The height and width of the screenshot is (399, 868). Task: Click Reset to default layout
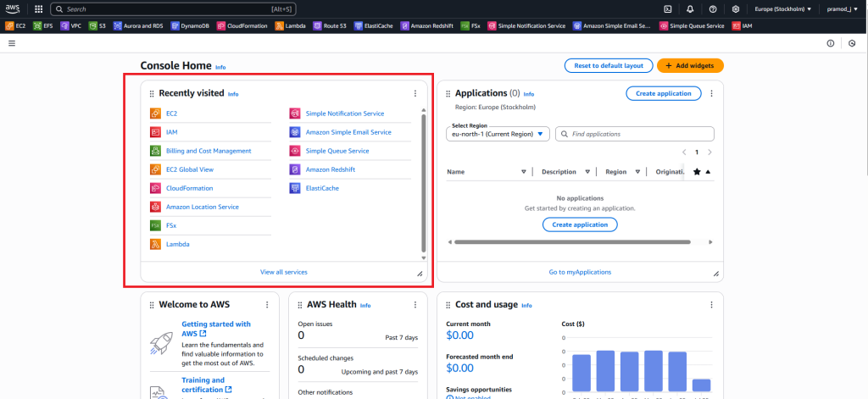coord(609,65)
